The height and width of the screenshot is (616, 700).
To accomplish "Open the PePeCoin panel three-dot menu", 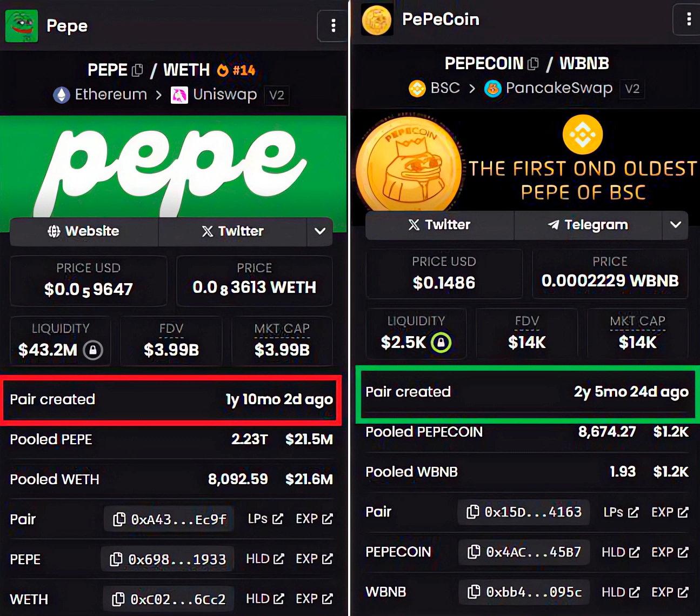I will point(688,19).
